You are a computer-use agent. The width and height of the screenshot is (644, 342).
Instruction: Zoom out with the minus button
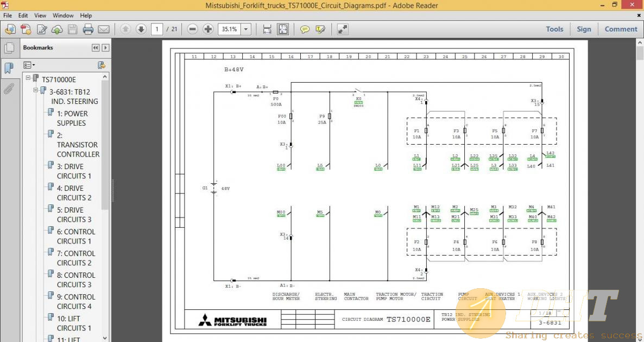193,29
